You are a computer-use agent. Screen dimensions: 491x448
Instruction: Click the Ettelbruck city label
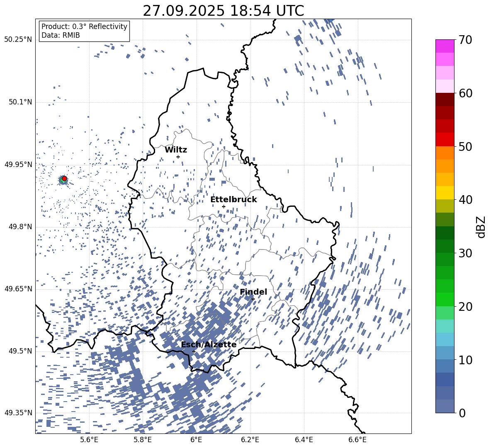233,200
